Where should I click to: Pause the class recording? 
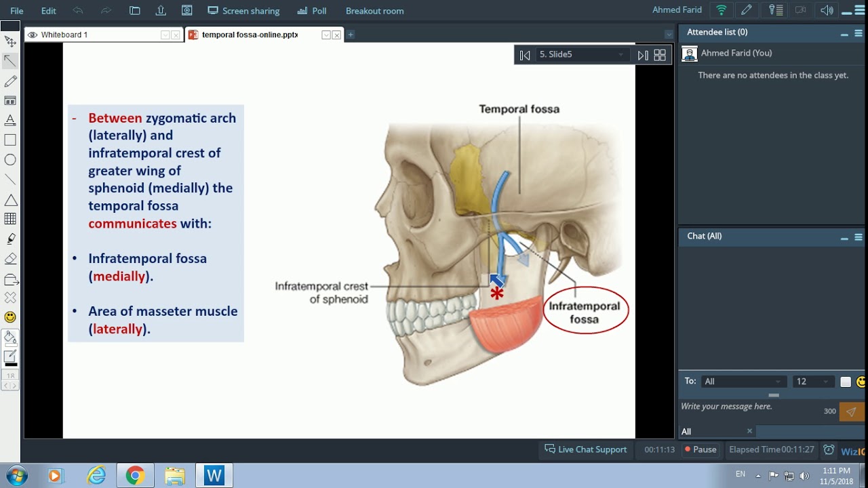click(x=701, y=449)
